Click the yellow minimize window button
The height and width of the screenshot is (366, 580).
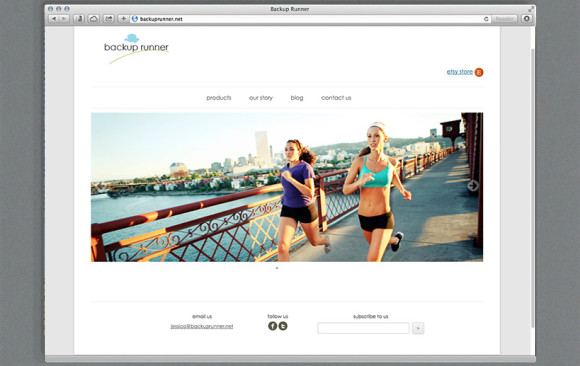(58, 9)
